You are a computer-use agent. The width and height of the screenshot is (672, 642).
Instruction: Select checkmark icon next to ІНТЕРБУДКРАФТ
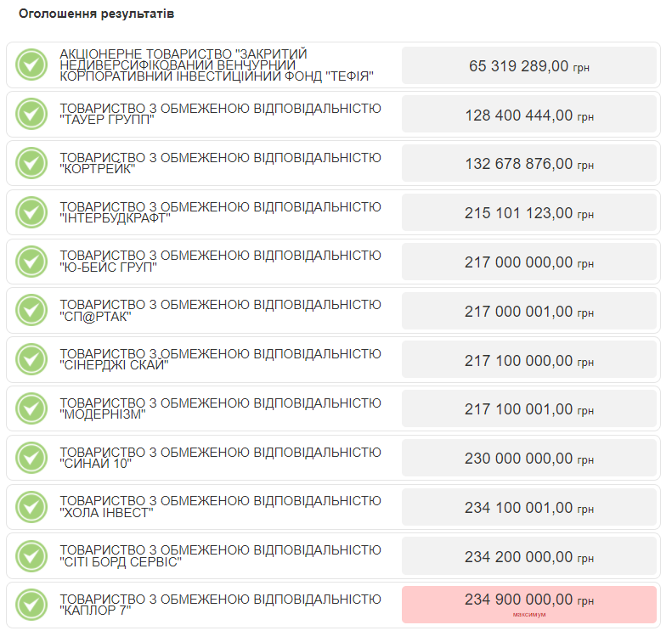[x=31, y=212]
